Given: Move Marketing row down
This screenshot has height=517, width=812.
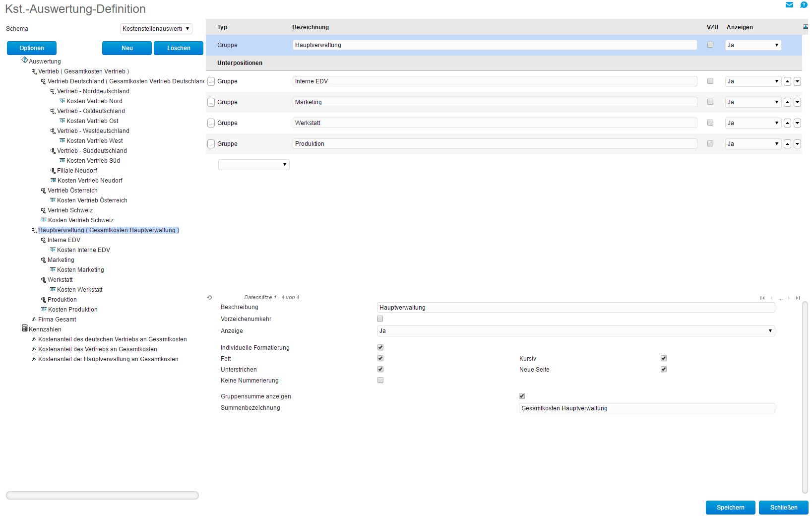Looking at the screenshot, I should (x=797, y=102).
